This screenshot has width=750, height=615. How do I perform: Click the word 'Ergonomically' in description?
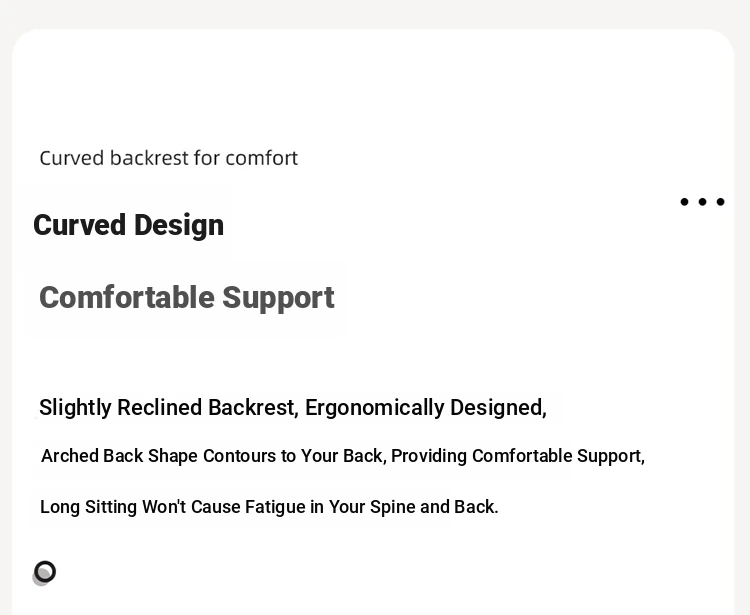(375, 408)
